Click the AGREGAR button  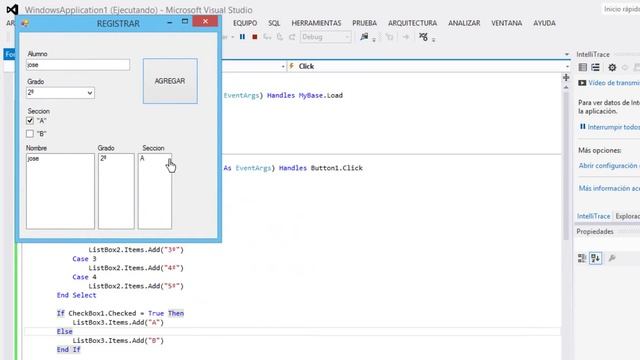point(170,81)
